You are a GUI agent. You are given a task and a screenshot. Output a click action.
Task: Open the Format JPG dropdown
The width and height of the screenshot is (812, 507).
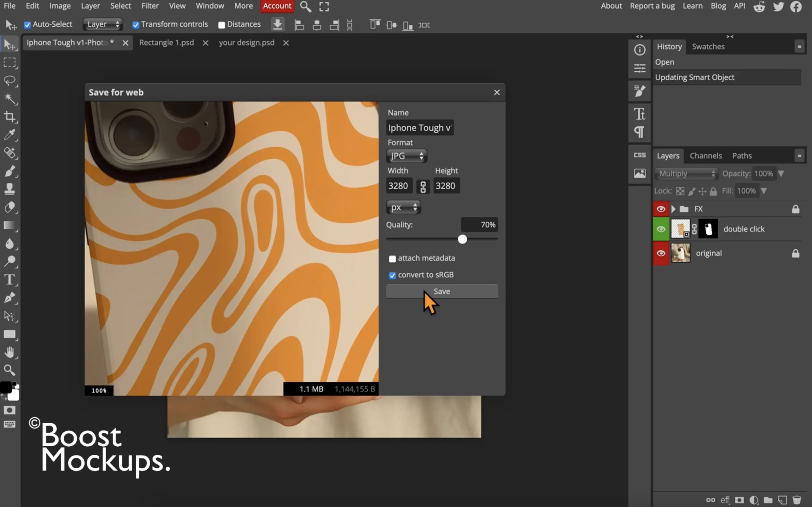[407, 156]
